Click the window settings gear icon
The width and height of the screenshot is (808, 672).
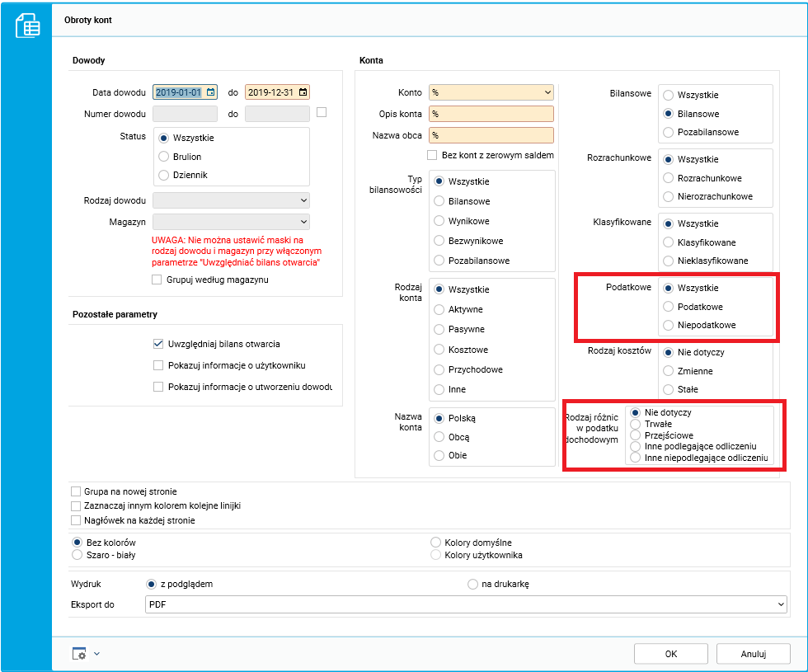[x=79, y=653]
